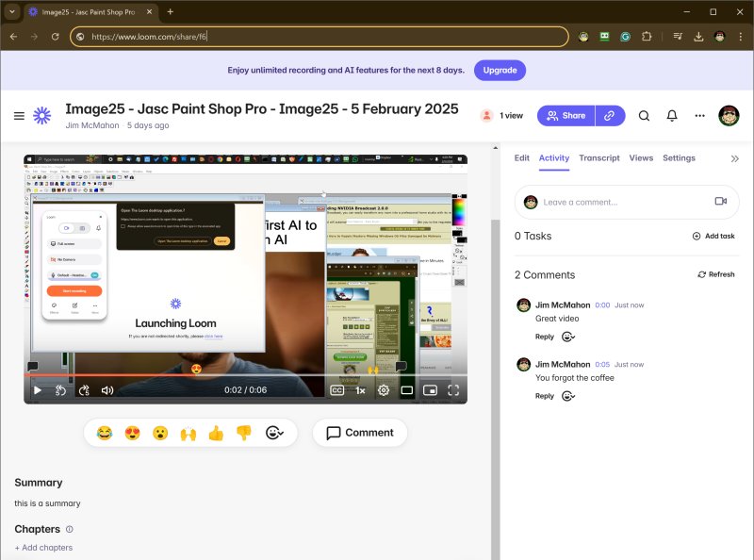Viewport: 754px width, 560px height.
Task: React with the laughing emoji
Action: coord(104,433)
